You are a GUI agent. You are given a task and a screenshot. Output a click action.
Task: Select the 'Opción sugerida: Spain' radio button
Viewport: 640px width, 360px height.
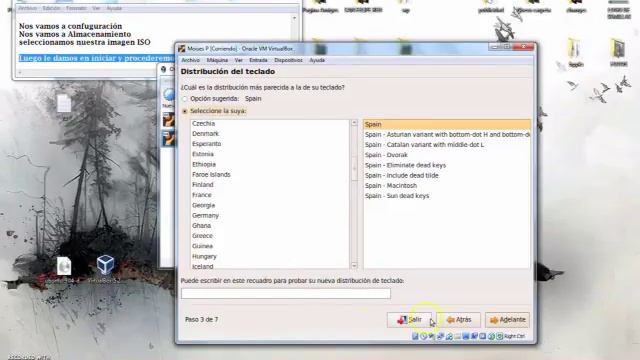coord(185,99)
